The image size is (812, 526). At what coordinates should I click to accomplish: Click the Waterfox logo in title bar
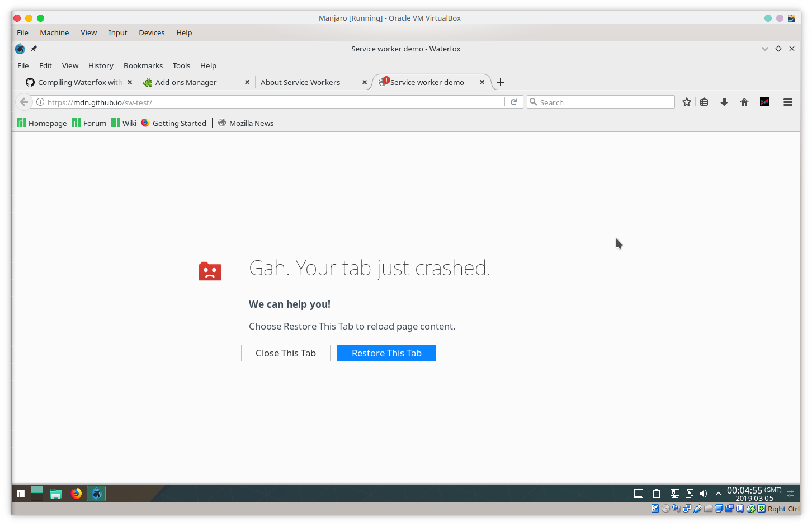point(20,49)
